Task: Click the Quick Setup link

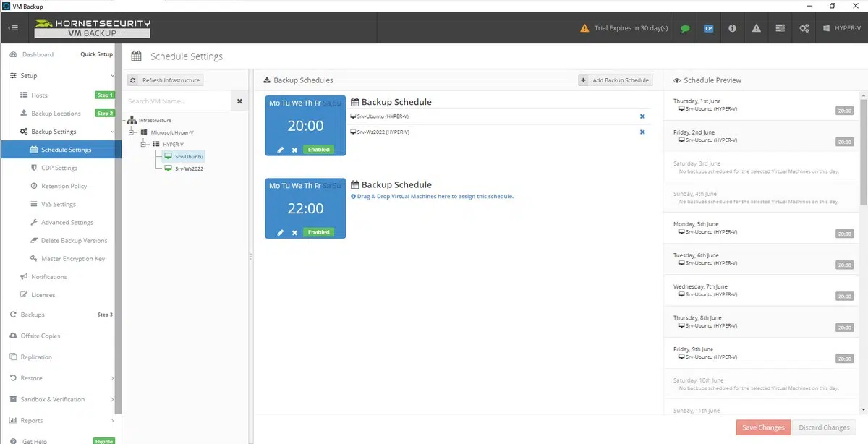Action: [x=96, y=54]
